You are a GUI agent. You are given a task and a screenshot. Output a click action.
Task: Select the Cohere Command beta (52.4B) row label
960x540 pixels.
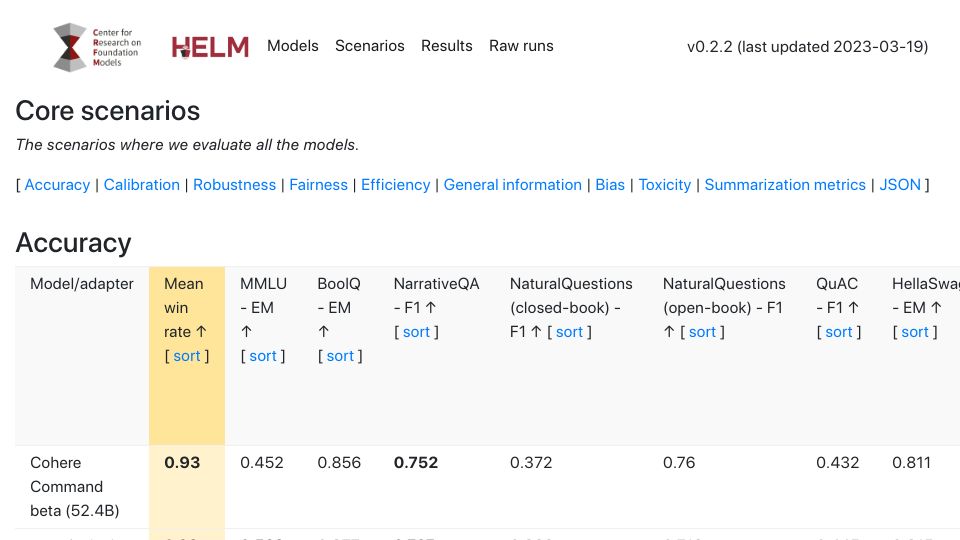pos(75,487)
